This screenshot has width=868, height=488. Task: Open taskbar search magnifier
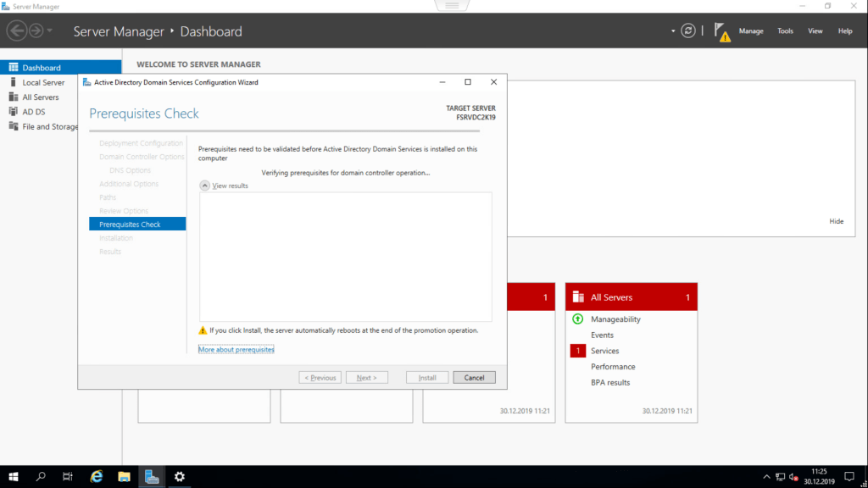(41, 477)
